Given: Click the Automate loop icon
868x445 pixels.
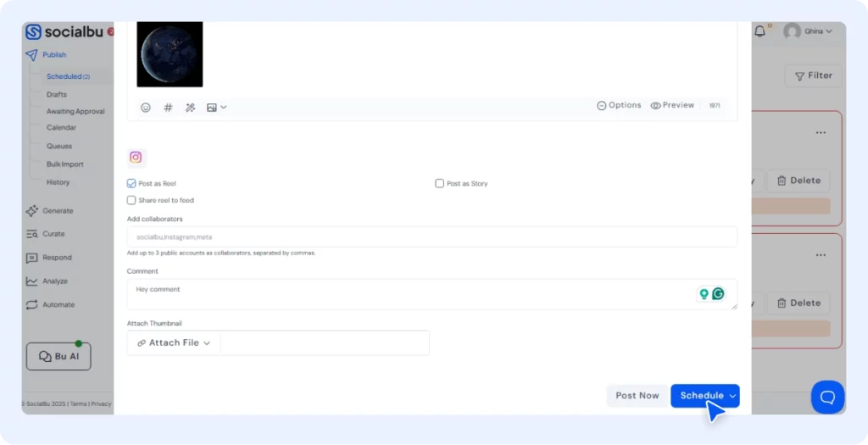Looking at the screenshot, I should point(31,305).
